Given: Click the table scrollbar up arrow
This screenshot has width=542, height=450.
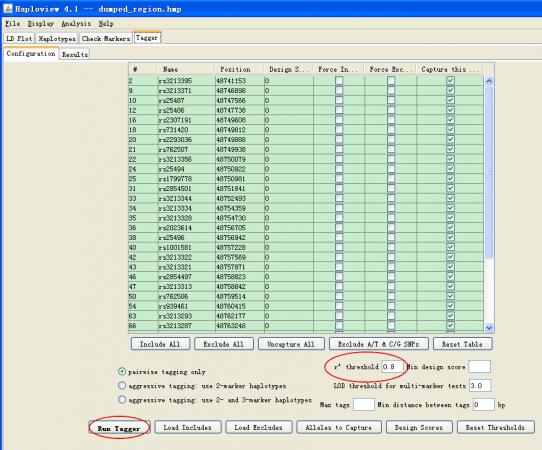Looking at the screenshot, I should 489,81.
